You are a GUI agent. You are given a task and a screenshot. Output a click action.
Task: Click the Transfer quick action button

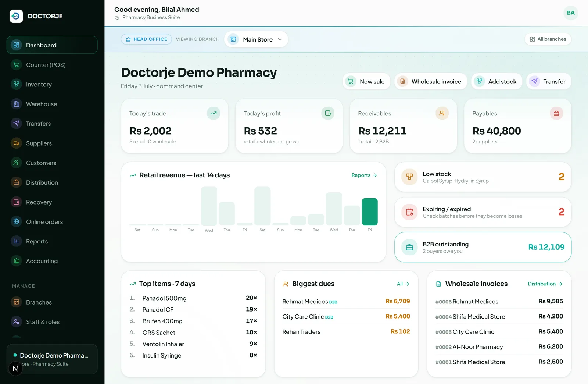tap(549, 81)
